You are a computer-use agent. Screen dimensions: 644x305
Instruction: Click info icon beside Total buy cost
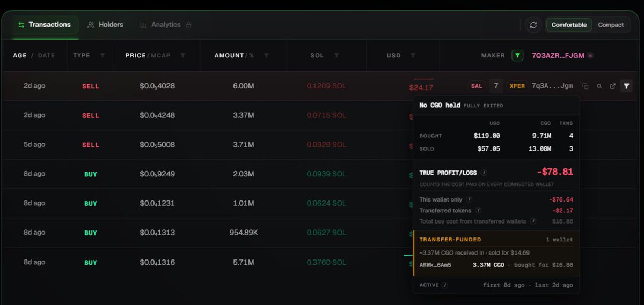point(533,221)
